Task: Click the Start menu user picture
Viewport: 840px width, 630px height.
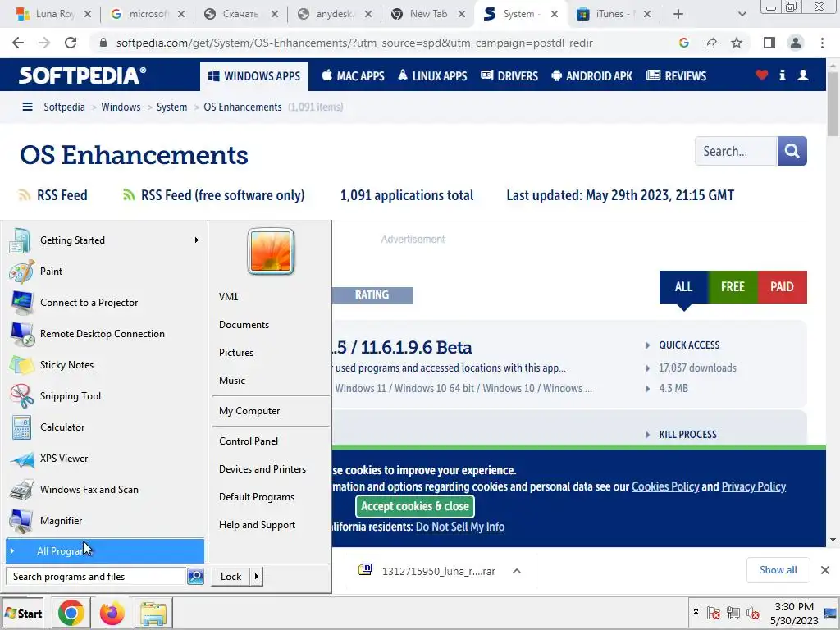Action: pyautogui.click(x=271, y=251)
